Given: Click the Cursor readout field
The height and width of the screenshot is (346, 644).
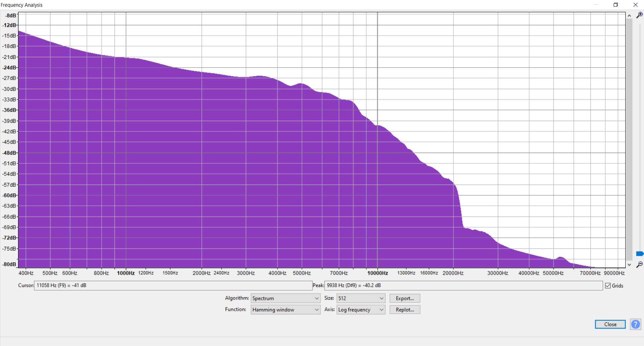Looking at the screenshot, I should pos(173,285).
